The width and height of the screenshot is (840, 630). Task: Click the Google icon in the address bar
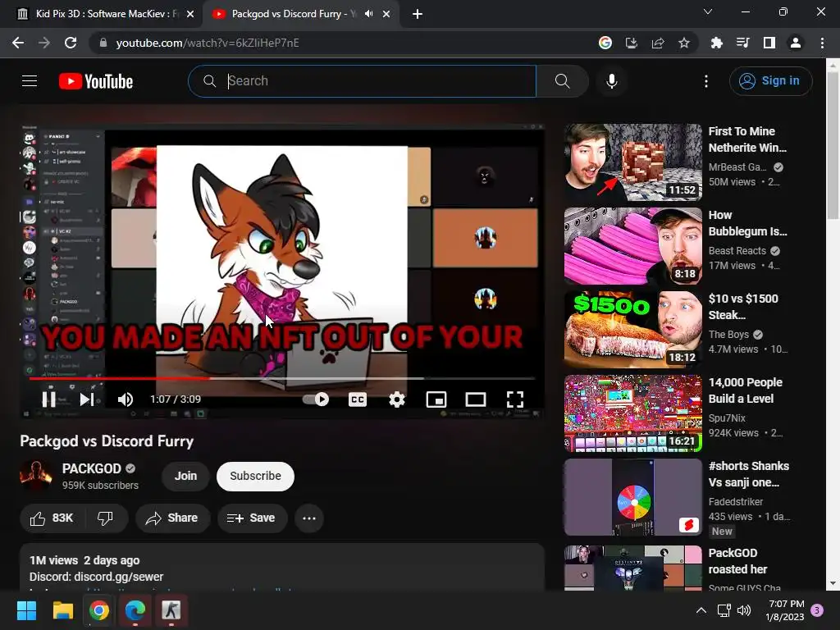pos(605,43)
